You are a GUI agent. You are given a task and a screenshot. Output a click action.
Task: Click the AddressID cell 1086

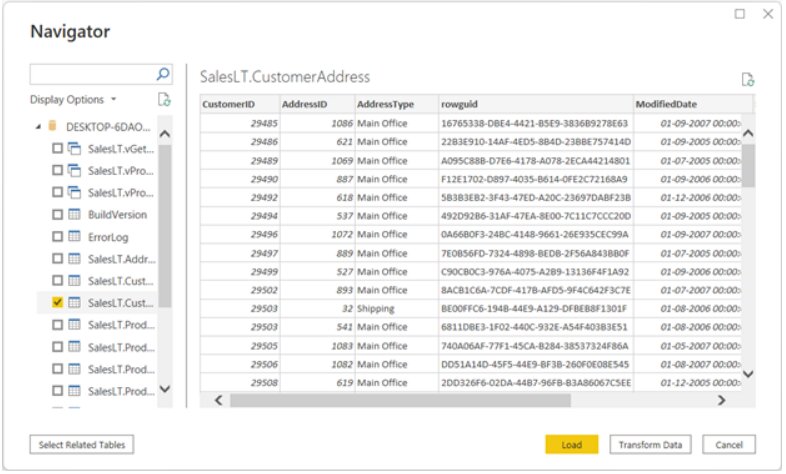317,123
